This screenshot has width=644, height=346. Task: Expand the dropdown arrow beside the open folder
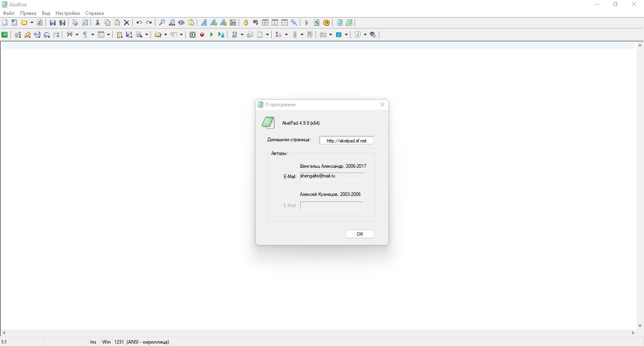coord(32,23)
